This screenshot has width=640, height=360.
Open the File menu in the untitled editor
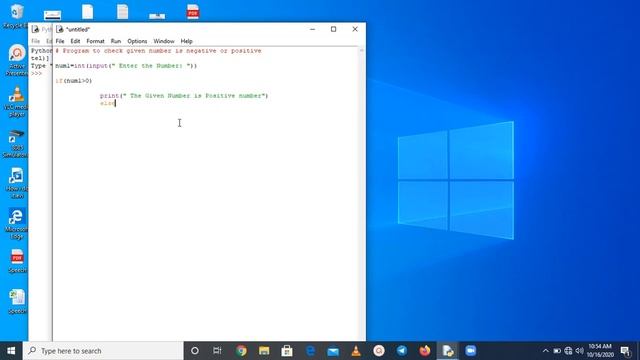coord(60,41)
